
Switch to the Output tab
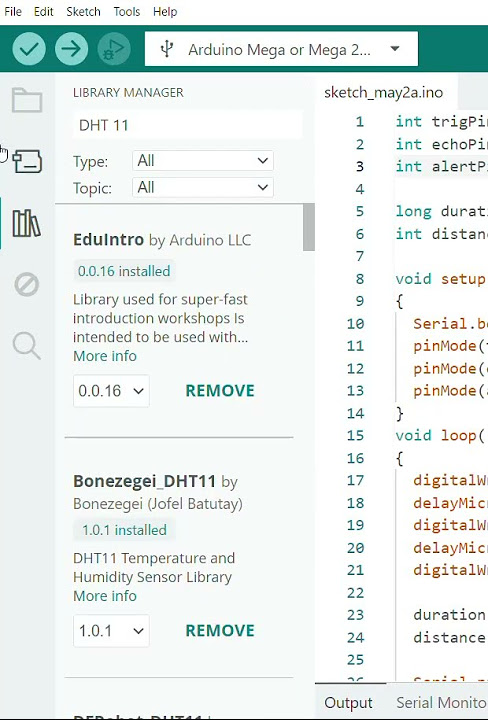[x=348, y=703]
